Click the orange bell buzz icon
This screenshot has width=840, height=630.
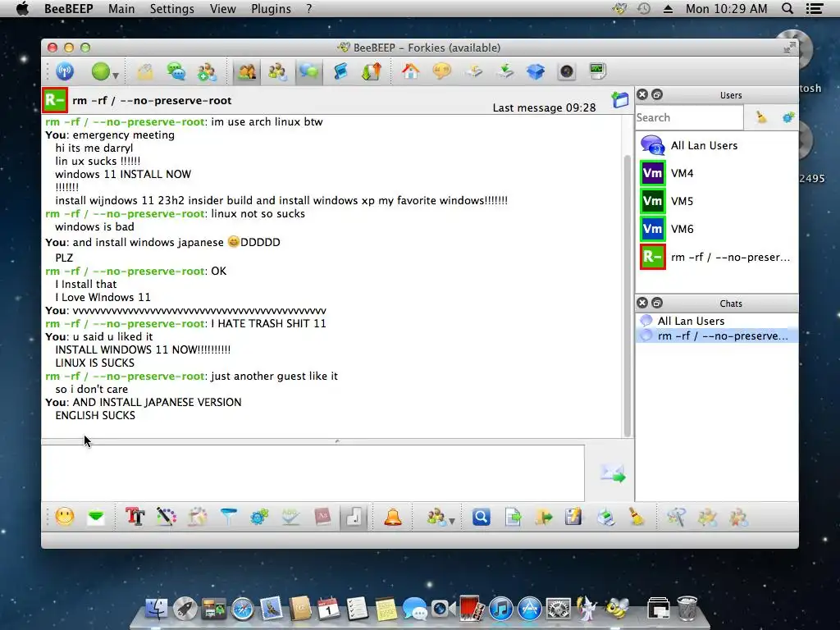[x=393, y=517]
